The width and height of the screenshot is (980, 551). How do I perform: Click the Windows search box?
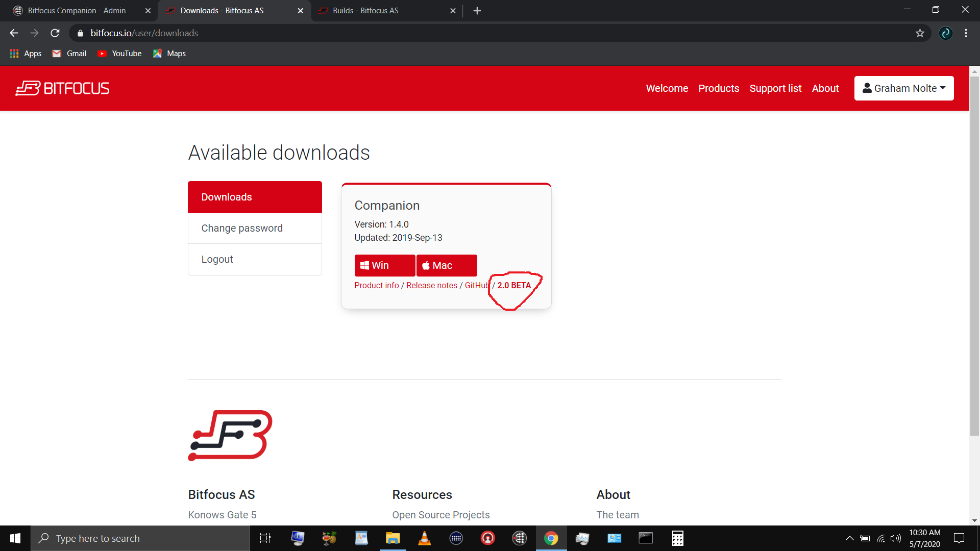140,538
